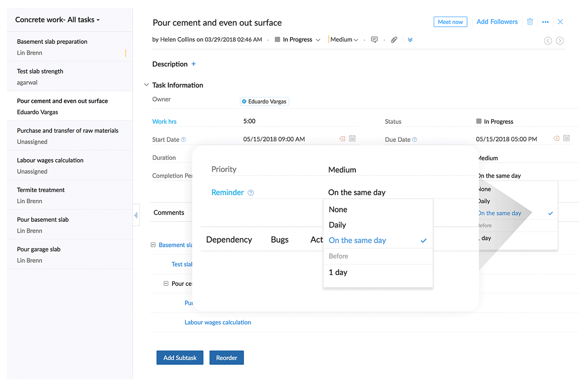Open the Concrete work- All tasks dropdown
The image size is (588, 389).
(57, 20)
